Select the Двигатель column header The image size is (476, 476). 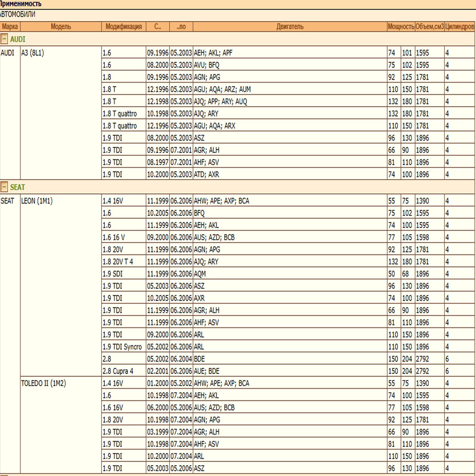[290, 26]
